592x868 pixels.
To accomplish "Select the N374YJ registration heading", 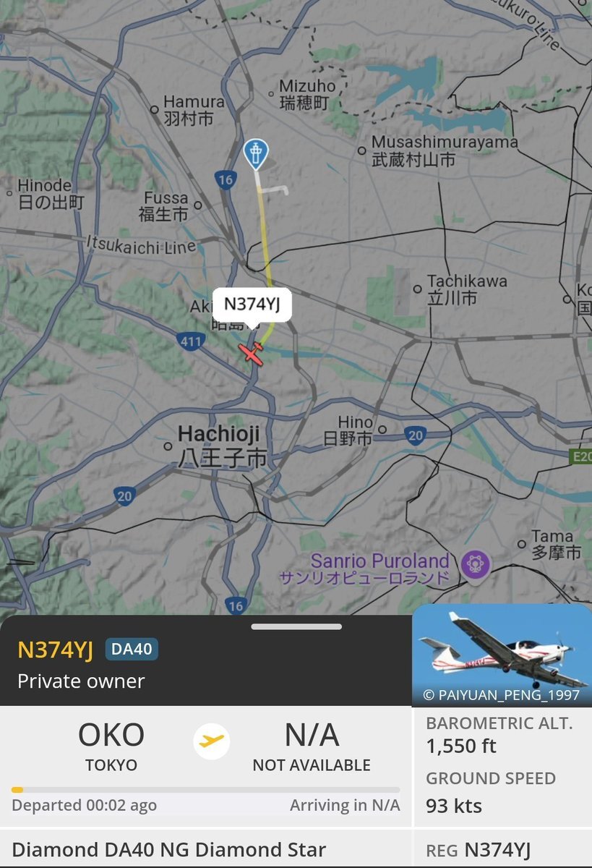I will coord(55,650).
